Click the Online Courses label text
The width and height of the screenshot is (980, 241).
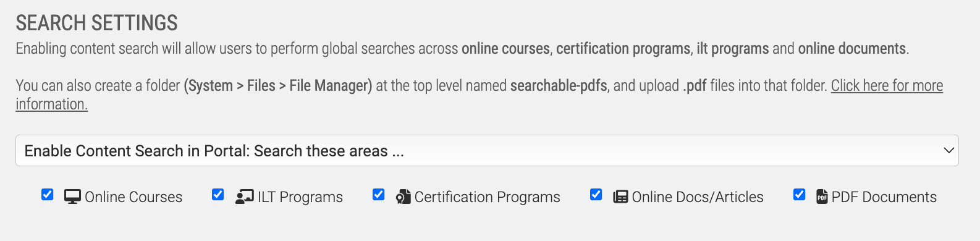pos(133,197)
